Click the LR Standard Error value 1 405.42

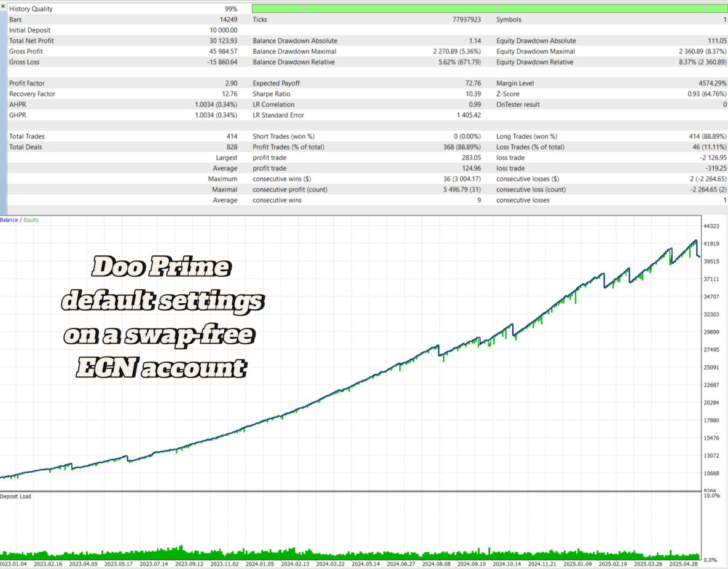(x=469, y=115)
